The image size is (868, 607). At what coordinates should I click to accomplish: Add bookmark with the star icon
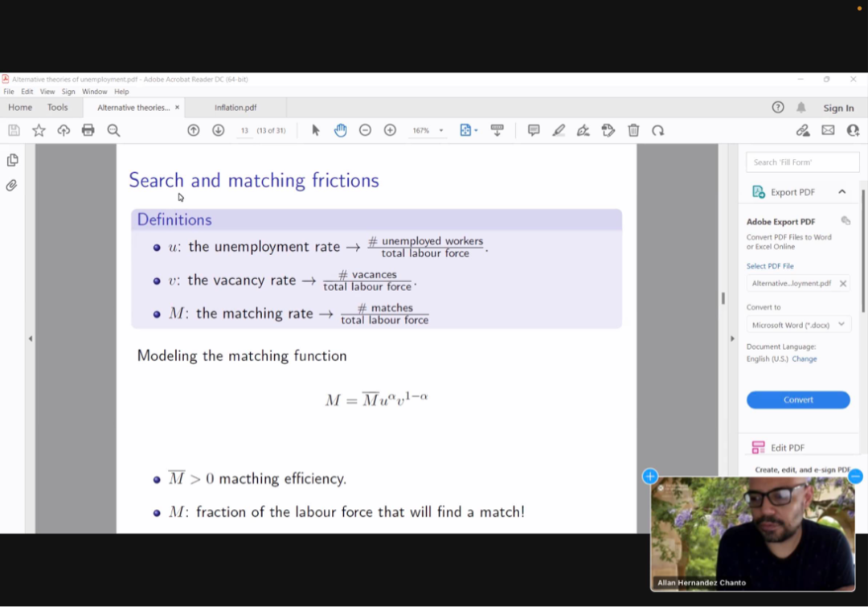pyautogui.click(x=39, y=130)
